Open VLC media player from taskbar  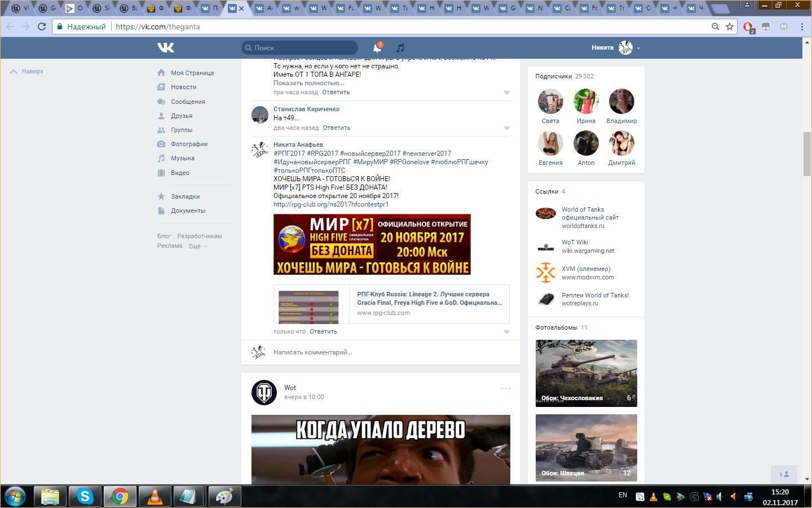(x=155, y=496)
